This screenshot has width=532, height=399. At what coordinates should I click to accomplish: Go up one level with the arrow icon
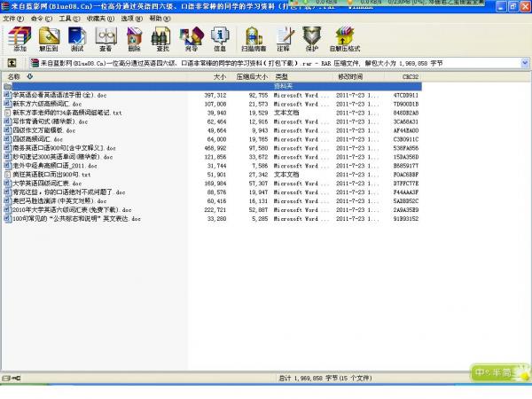click(12, 63)
